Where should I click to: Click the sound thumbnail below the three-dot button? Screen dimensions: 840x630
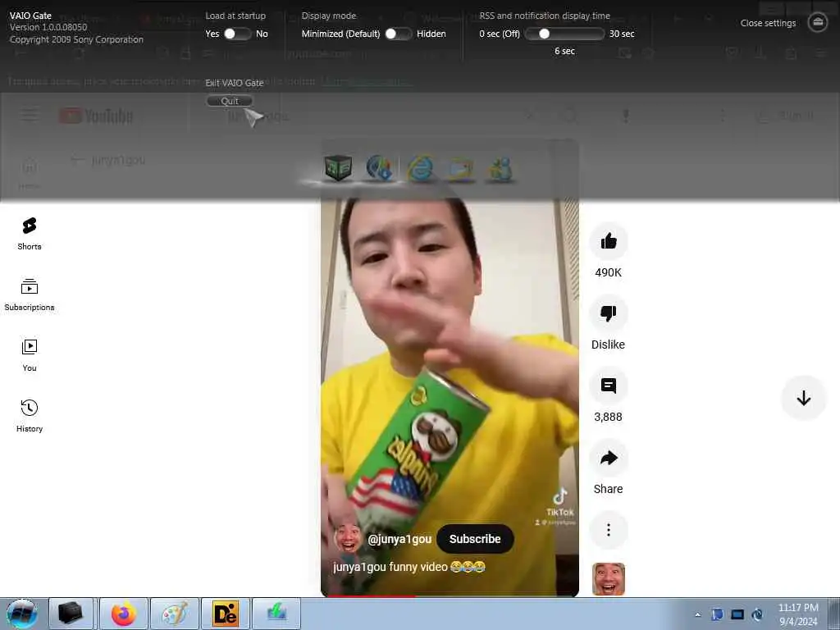(608, 579)
